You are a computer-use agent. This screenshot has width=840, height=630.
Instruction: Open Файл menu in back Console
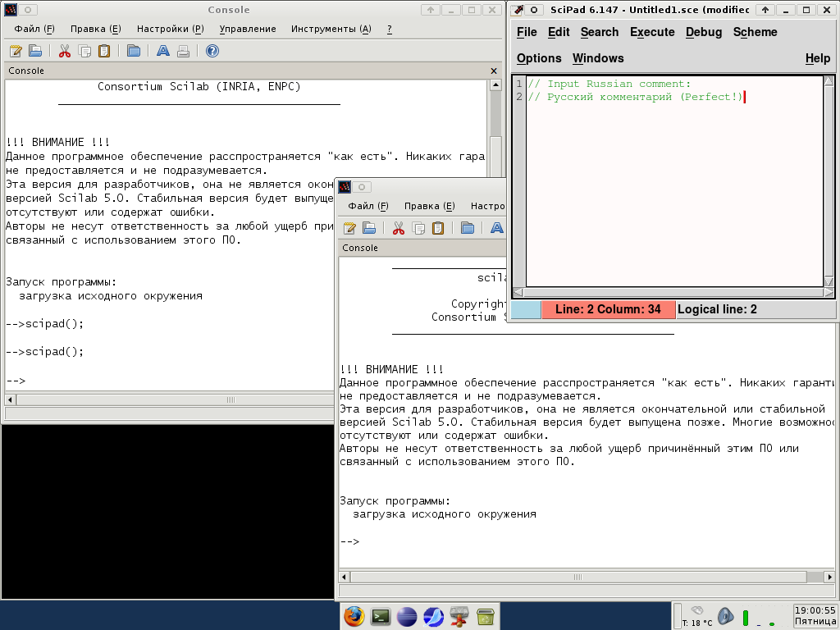34,29
